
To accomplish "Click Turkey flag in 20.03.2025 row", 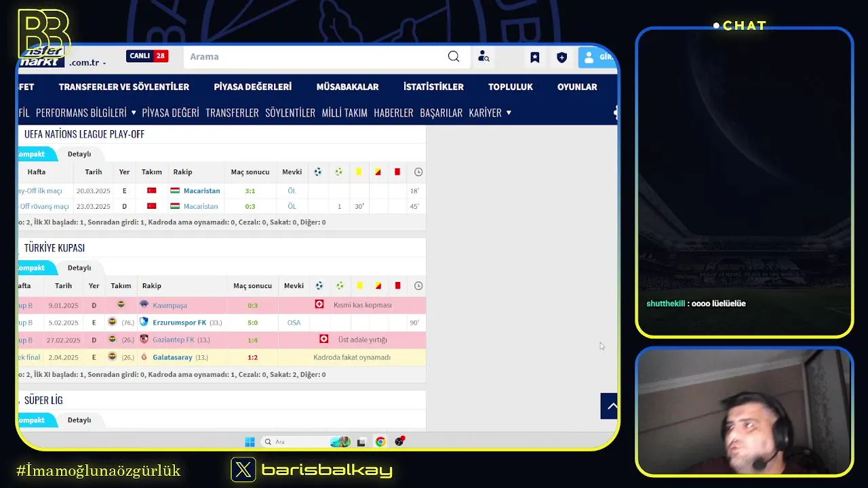I will 152,191.
